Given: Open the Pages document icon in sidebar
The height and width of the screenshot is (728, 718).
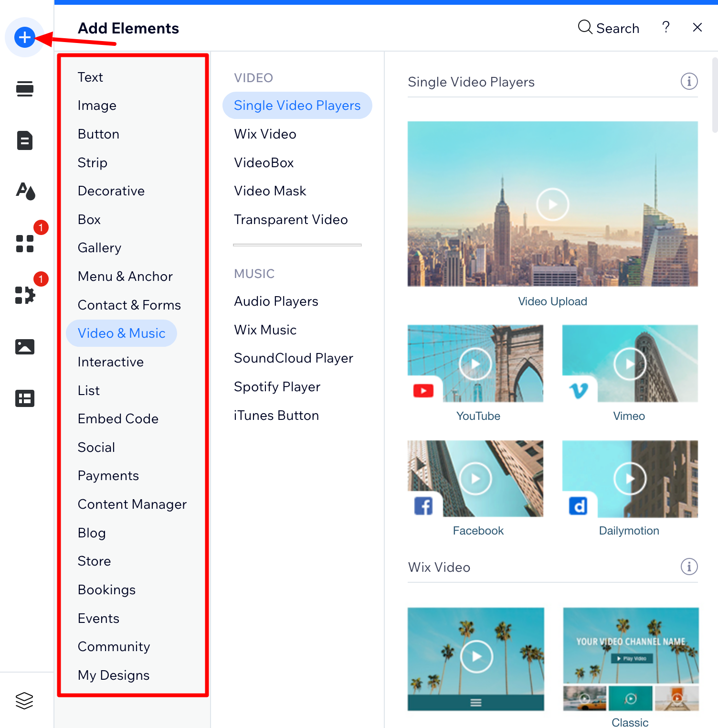Looking at the screenshot, I should [x=24, y=140].
